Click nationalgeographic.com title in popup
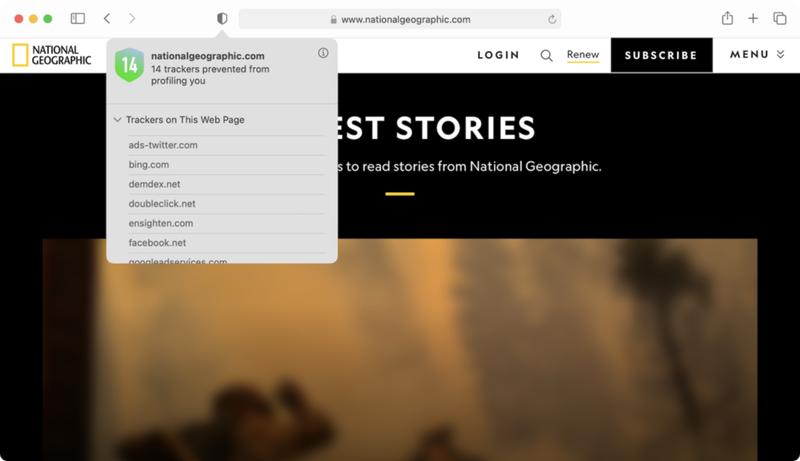 (208, 56)
